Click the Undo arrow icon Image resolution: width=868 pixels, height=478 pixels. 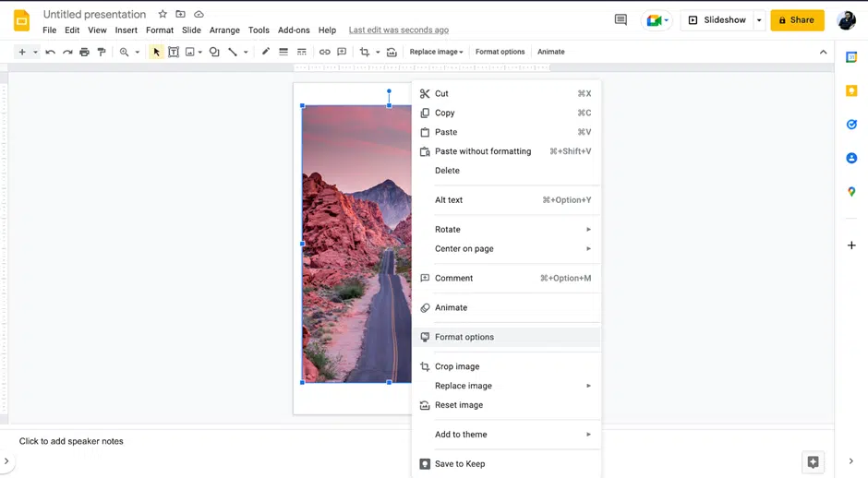point(50,53)
